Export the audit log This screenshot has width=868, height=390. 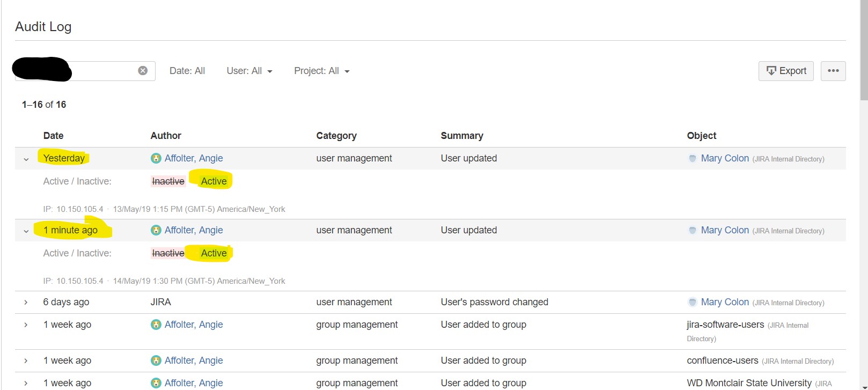point(786,71)
